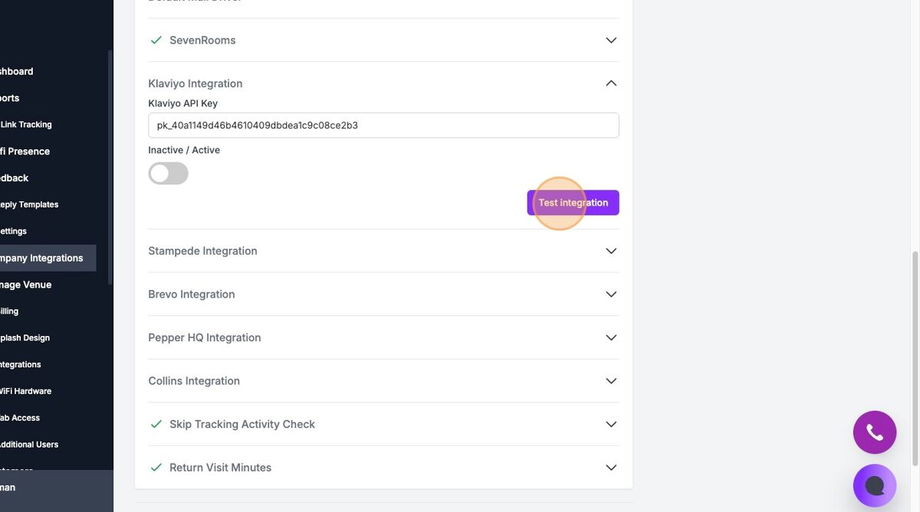Click the Klaviyo API Key input field
This screenshot has width=920, height=512.
pos(383,125)
